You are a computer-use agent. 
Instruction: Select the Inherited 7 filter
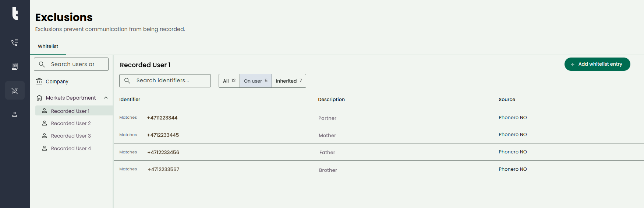(x=289, y=81)
